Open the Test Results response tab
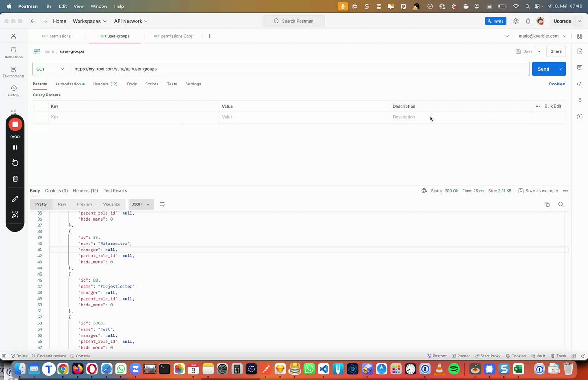588x380 pixels. coord(115,191)
